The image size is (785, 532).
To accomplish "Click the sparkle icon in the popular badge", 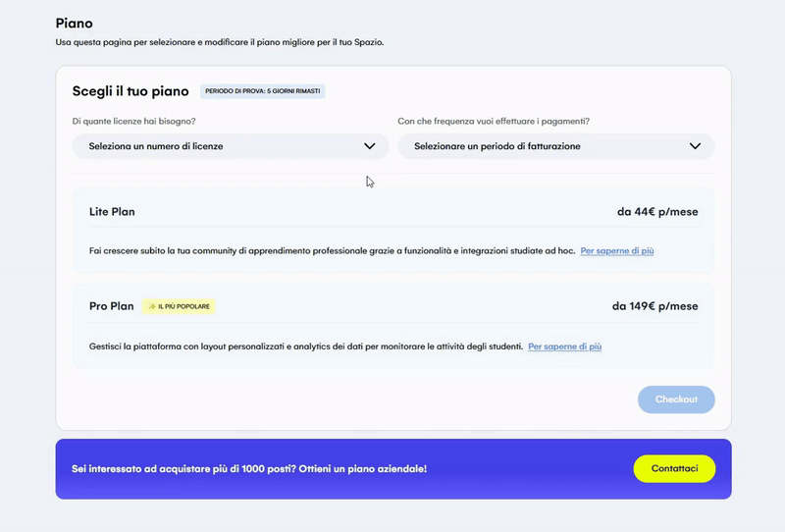I will point(152,306).
